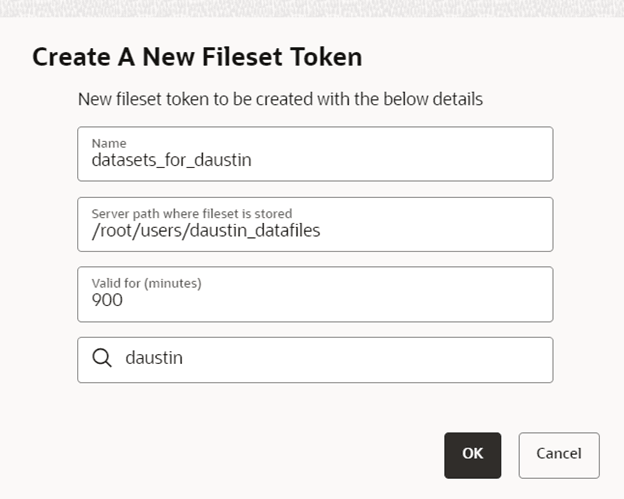Viewport: 624px width, 499px height.
Task: Click the 'daustin' search term text
Action: 154,359
